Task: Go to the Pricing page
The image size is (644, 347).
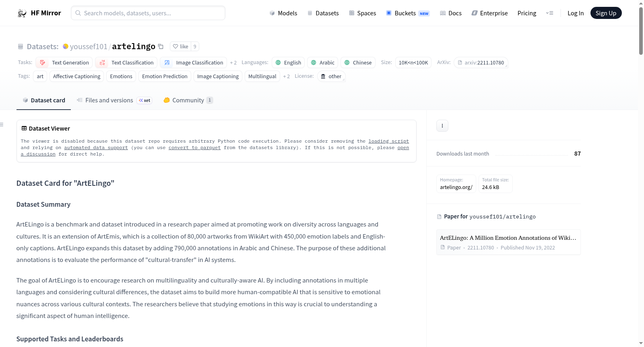Action: pyautogui.click(x=527, y=13)
